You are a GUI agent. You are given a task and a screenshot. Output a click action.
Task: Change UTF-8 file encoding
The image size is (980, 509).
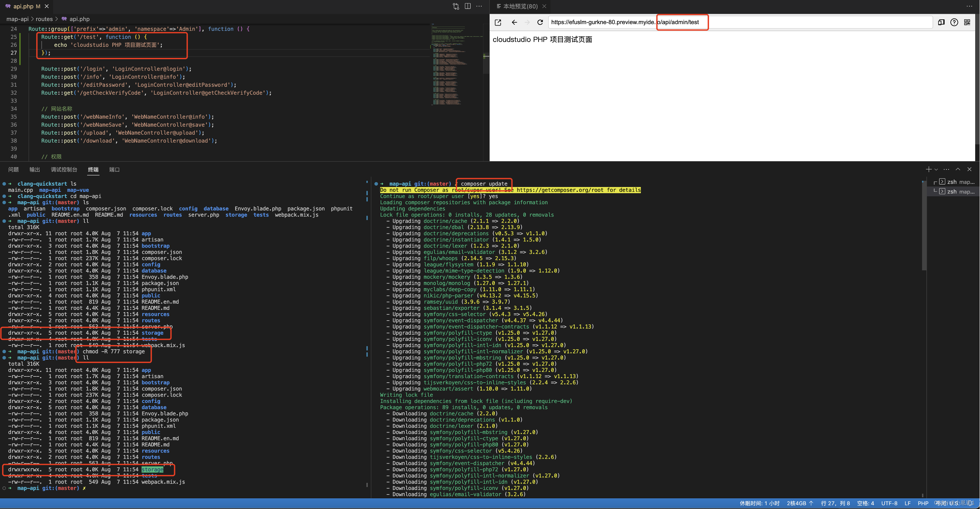(x=889, y=503)
